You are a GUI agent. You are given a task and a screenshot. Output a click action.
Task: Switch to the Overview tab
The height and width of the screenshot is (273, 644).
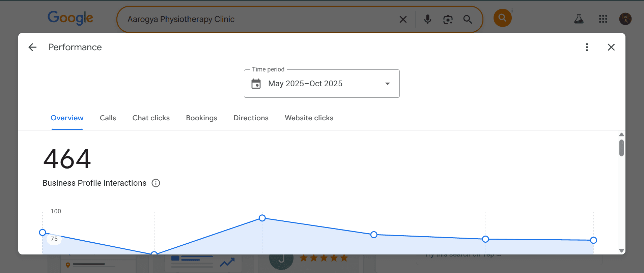tap(67, 118)
